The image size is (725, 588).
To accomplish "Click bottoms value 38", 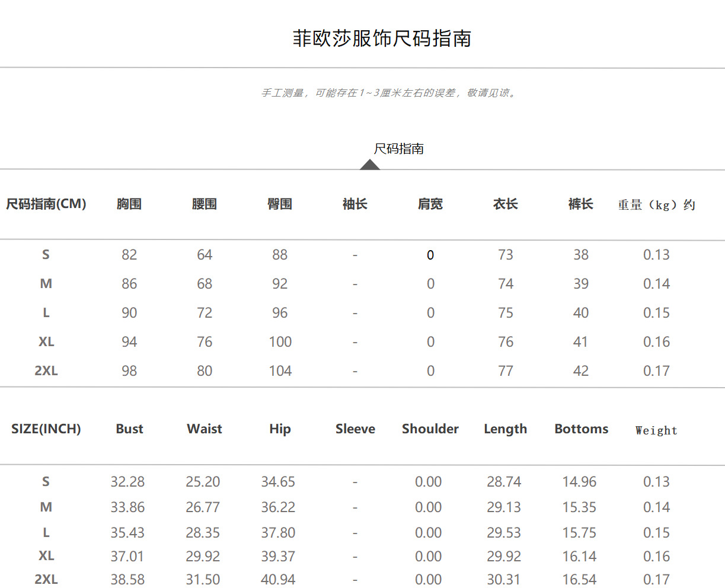I will coord(581,255).
